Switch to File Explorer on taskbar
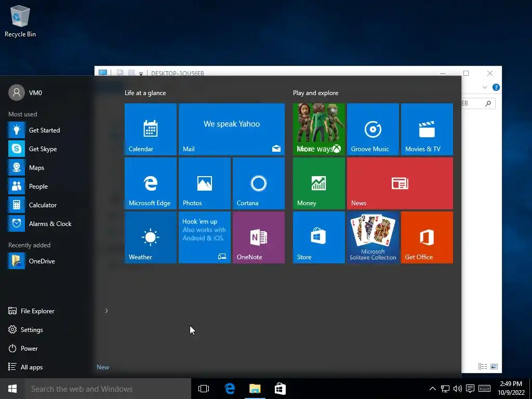The height and width of the screenshot is (399, 532). [x=255, y=389]
